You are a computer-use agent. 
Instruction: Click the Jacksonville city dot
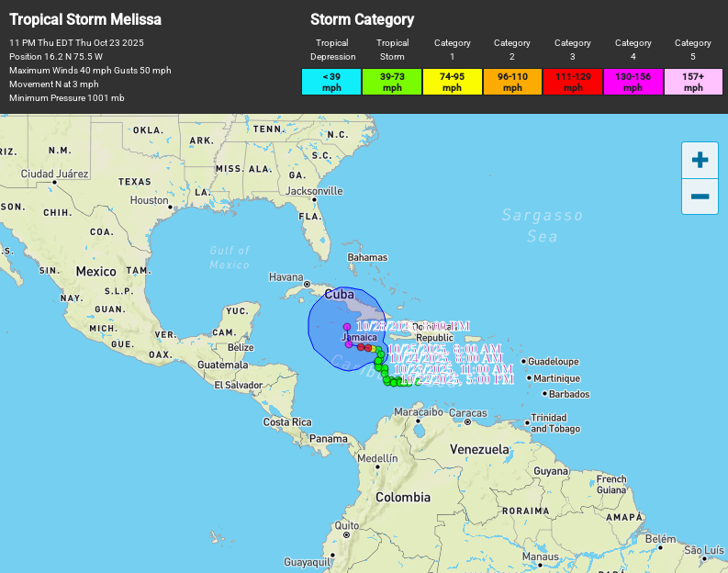pos(314,199)
